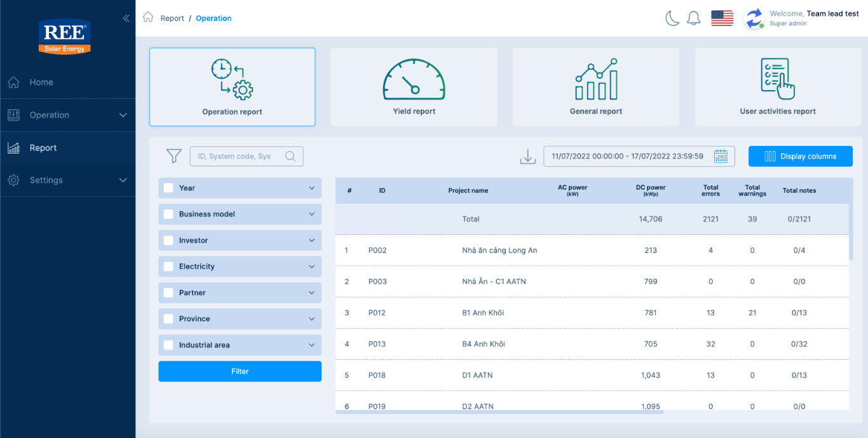This screenshot has width=868, height=438.
Task: Open the Industrial area dropdown arrow
Action: point(311,345)
